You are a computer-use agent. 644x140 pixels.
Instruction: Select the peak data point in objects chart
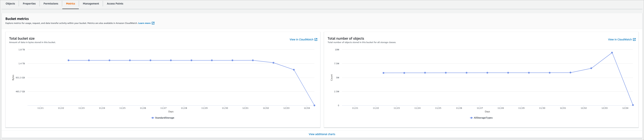612,53
